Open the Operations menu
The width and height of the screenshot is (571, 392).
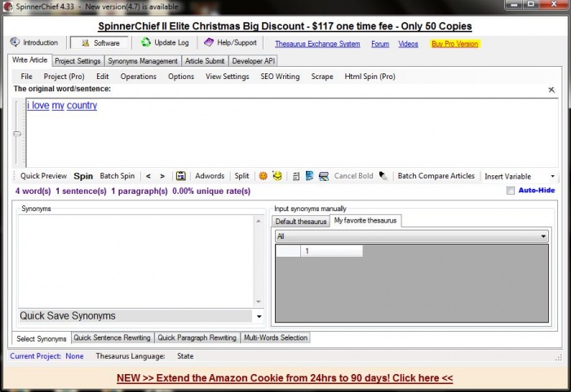coord(139,77)
